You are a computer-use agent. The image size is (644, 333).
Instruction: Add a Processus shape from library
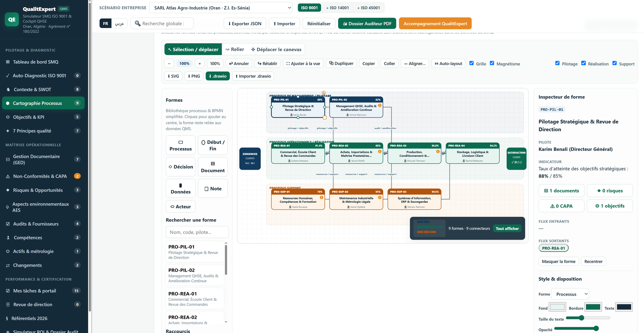click(181, 145)
